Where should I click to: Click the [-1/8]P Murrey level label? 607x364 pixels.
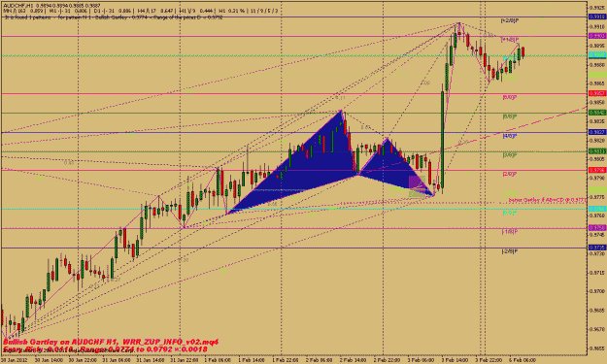[x=510, y=232]
